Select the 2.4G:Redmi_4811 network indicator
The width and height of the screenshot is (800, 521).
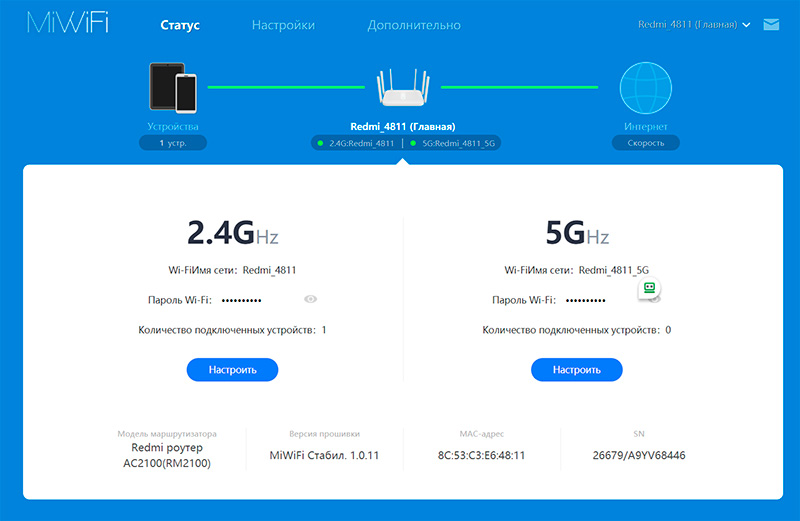[357, 144]
